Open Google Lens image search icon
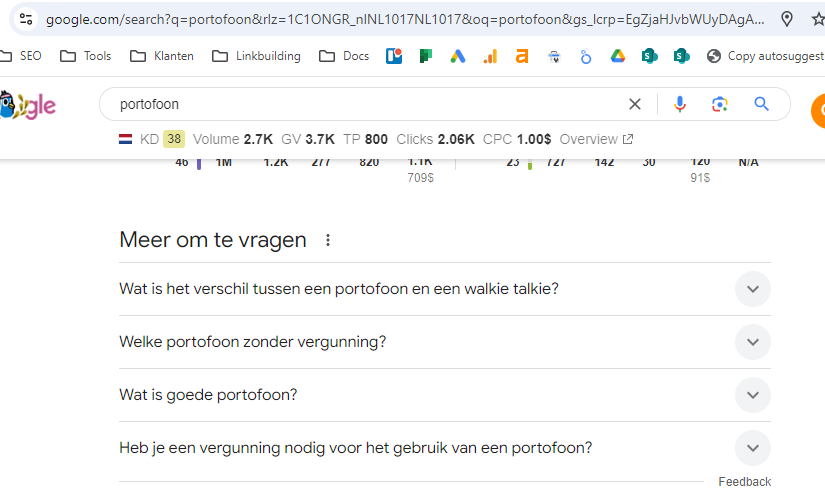 pyautogui.click(x=720, y=104)
